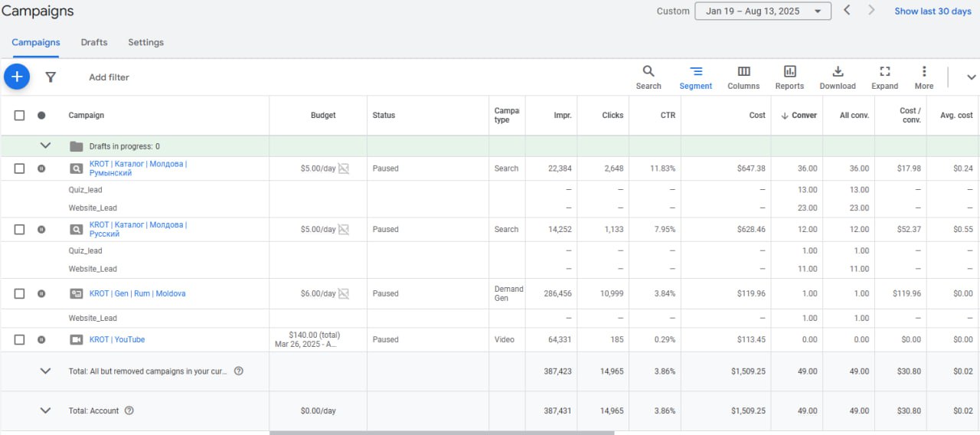The image size is (980, 435).
Task: Open the Search magnifier tool
Action: tap(648, 72)
